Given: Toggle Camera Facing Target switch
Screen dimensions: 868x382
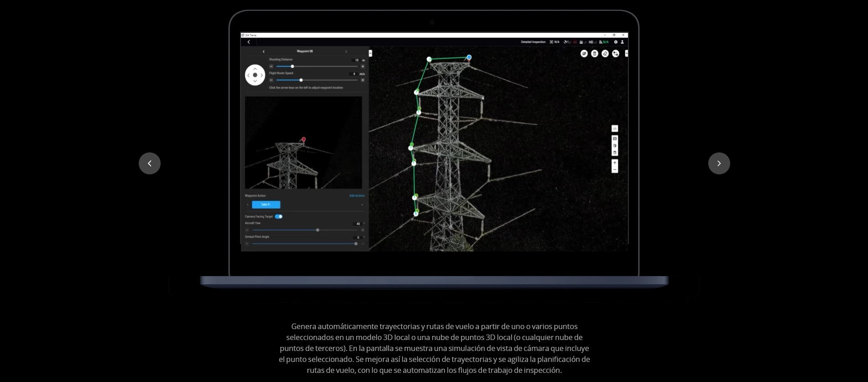Looking at the screenshot, I should pyautogui.click(x=278, y=216).
